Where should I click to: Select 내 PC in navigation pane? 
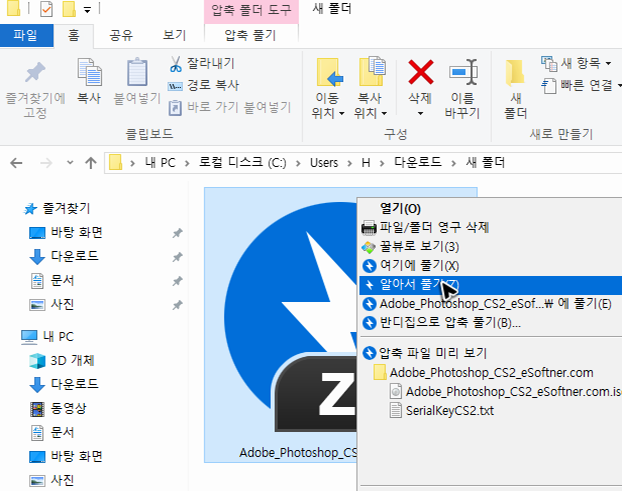click(47, 336)
